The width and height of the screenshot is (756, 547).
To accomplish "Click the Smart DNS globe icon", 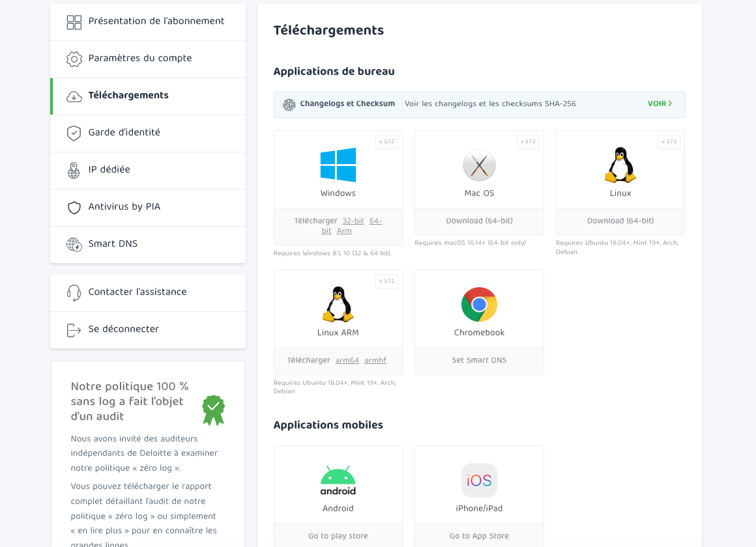I will point(74,245).
